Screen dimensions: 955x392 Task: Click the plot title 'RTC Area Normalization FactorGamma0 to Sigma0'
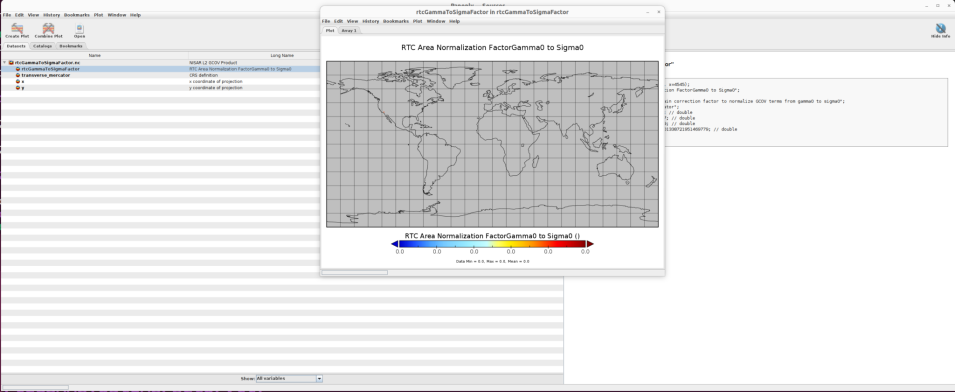(x=492, y=47)
